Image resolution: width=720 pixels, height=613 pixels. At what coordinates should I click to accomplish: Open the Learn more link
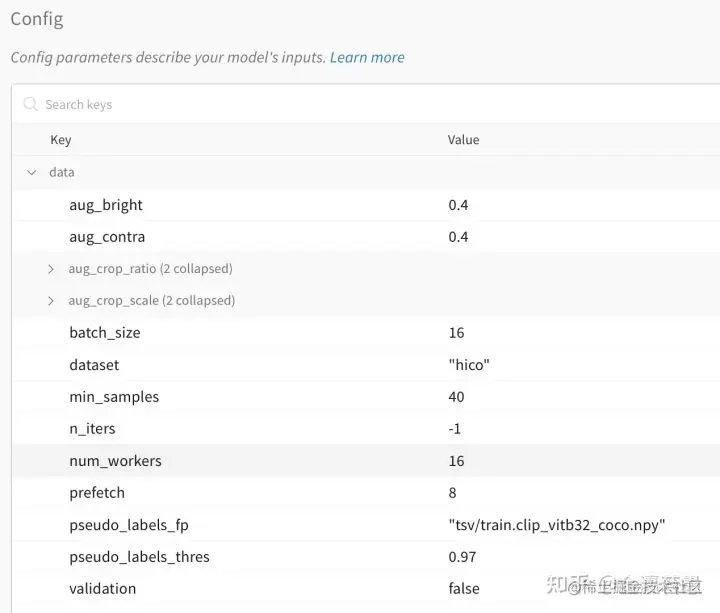[367, 57]
